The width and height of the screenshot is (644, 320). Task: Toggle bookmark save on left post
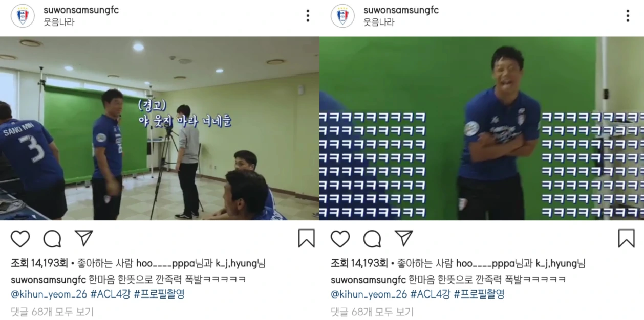tap(306, 238)
